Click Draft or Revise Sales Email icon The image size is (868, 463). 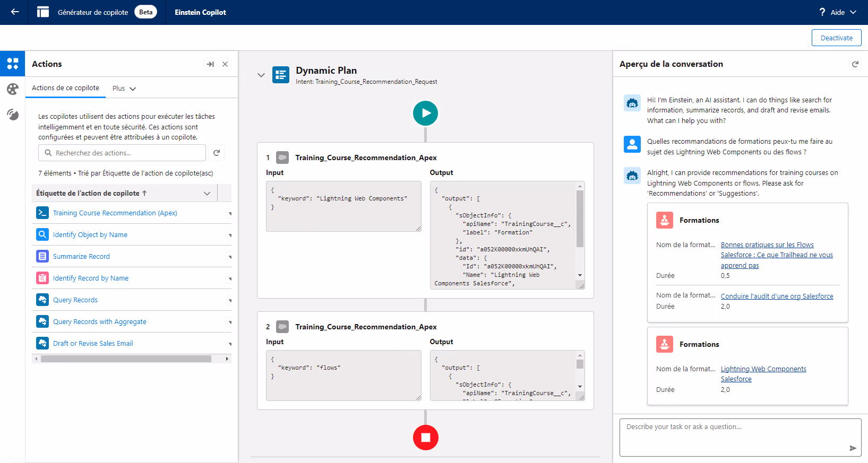[42, 343]
